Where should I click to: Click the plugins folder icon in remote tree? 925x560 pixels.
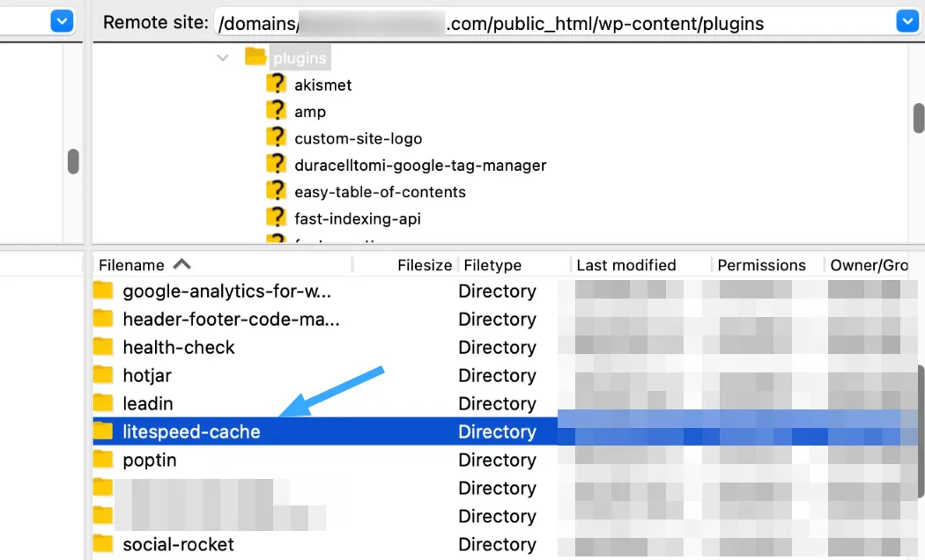255,56
